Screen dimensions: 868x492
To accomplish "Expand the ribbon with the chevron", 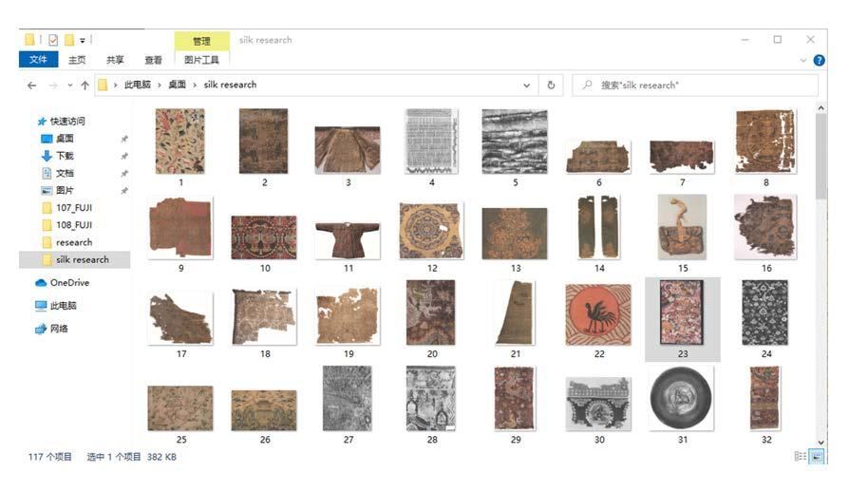I will tap(803, 61).
